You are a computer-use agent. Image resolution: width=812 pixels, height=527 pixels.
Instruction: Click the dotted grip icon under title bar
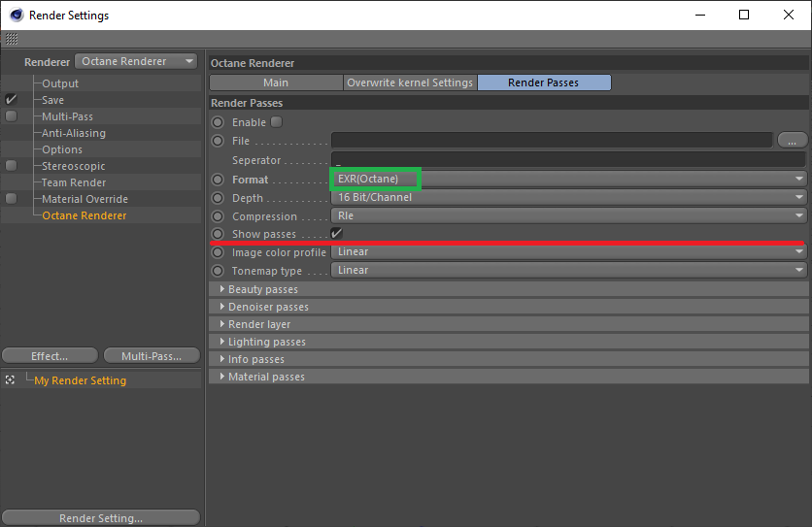(x=12, y=39)
